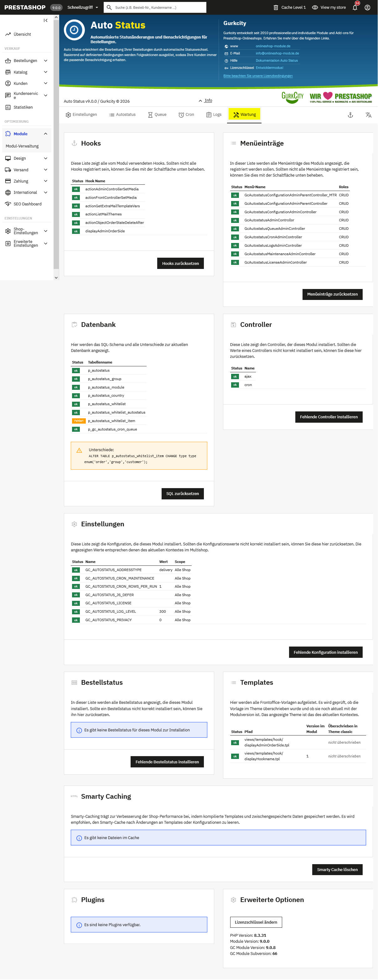Collapse the Info header section
Screen dimensions: 378x980
205,101
